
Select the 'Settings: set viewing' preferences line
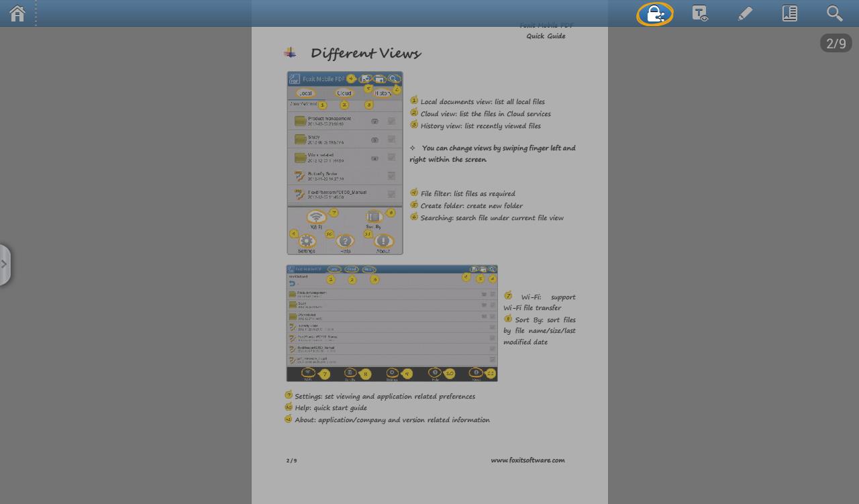[385, 397]
